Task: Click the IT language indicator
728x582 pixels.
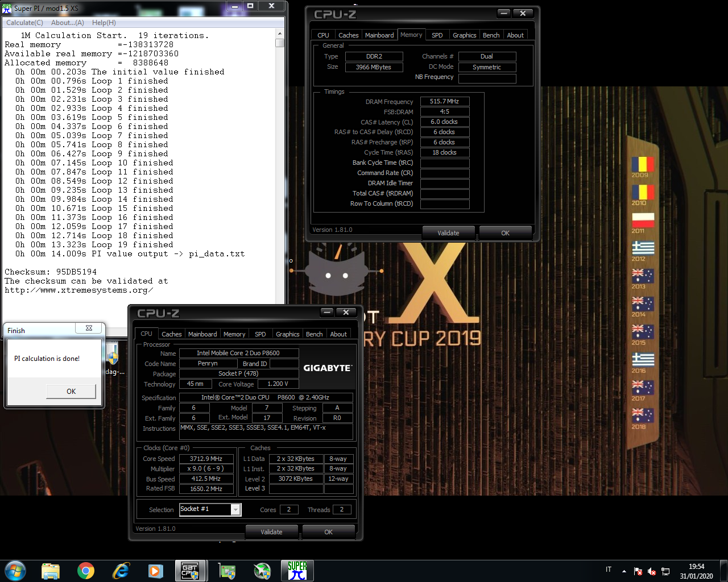Action: (609, 569)
